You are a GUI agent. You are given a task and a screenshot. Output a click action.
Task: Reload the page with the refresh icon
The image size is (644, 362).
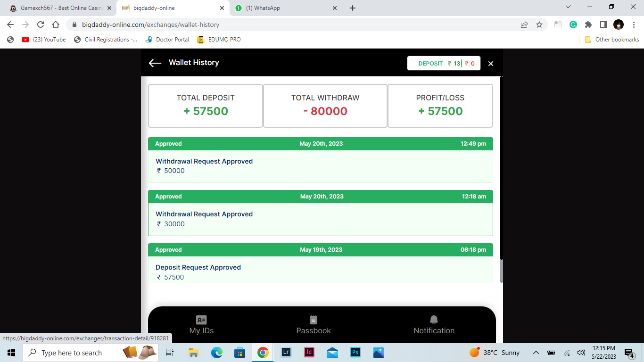pos(41,25)
